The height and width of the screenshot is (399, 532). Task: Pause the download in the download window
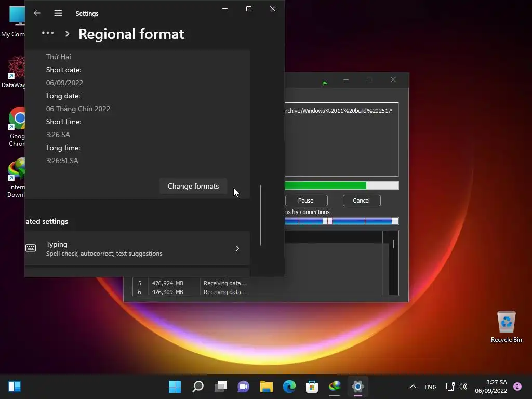(x=306, y=201)
